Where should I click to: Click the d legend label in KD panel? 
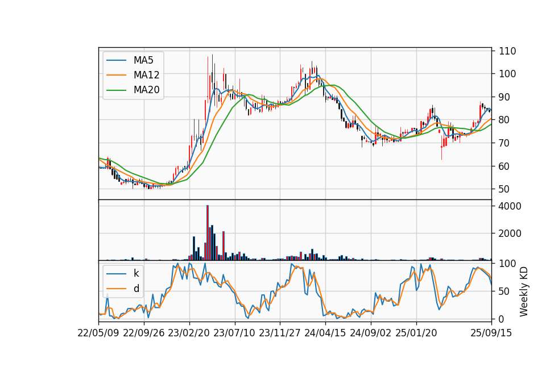pyautogui.click(x=136, y=289)
